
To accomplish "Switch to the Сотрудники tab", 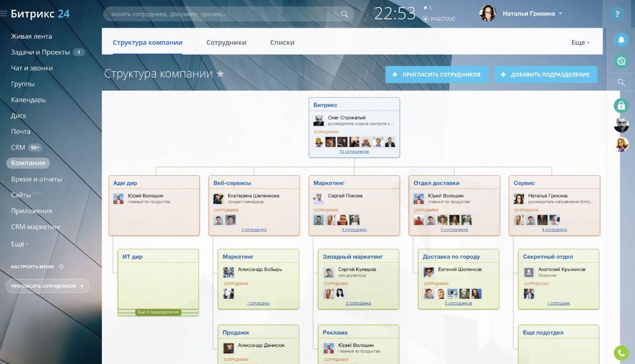I will [226, 42].
